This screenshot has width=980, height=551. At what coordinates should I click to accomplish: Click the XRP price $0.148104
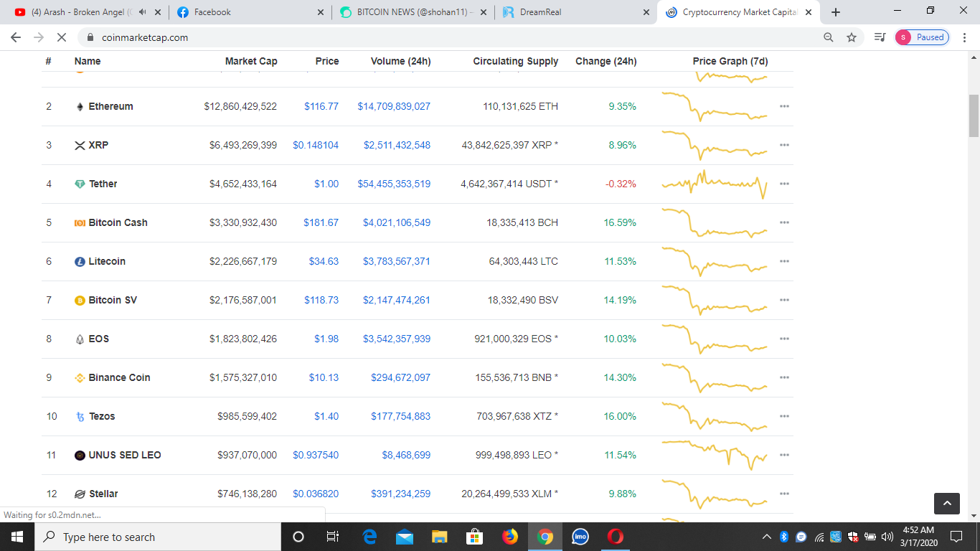pyautogui.click(x=316, y=145)
